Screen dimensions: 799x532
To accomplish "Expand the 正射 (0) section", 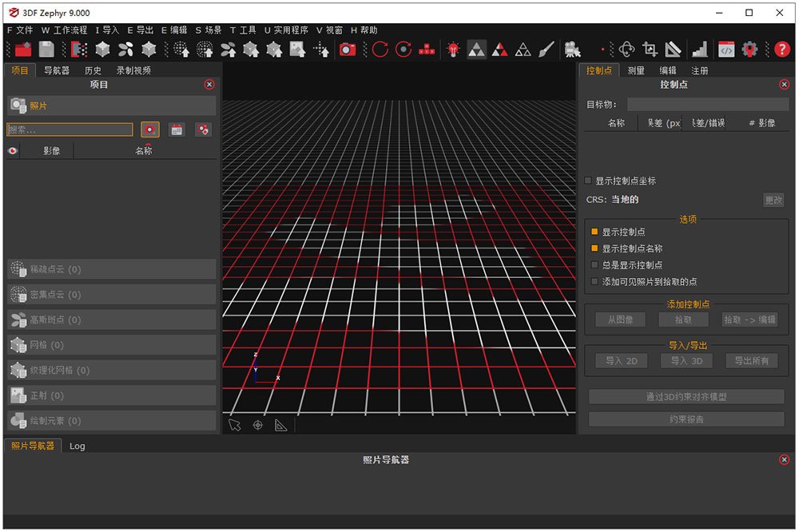I will (x=112, y=395).
